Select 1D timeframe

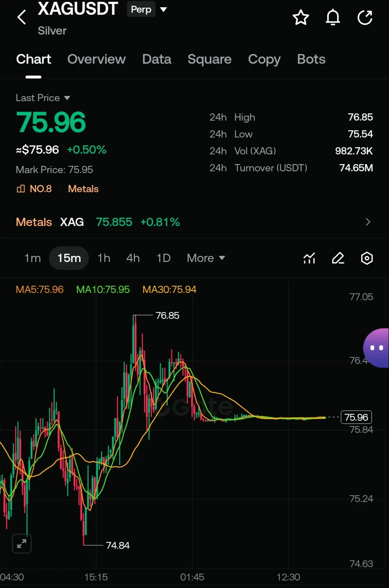pyautogui.click(x=163, y=258)
